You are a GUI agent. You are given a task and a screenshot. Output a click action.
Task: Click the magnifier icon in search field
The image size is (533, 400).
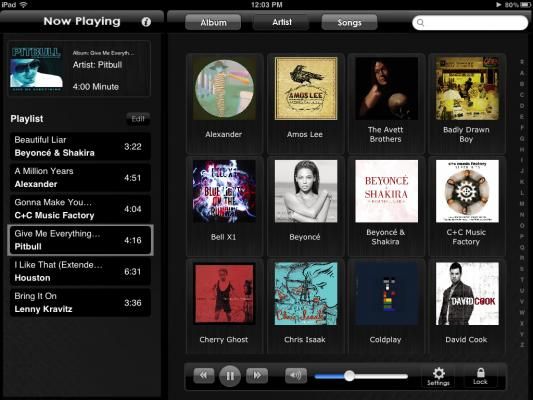420,23
